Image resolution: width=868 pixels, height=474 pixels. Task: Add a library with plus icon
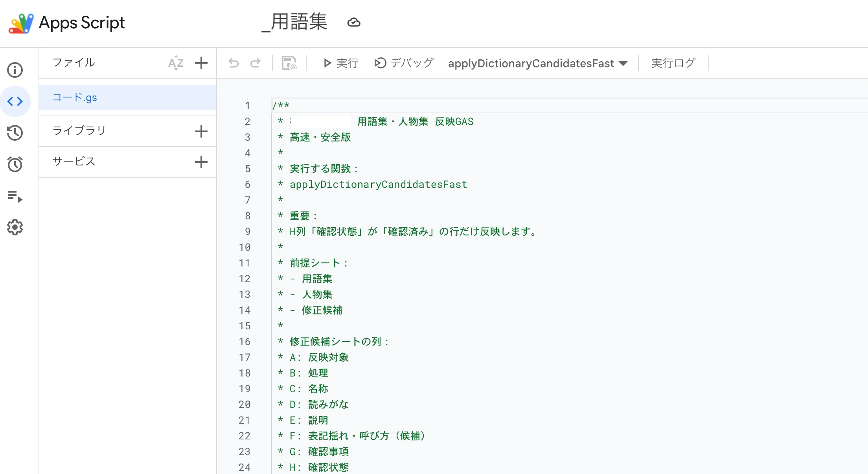tap(201, 131)
